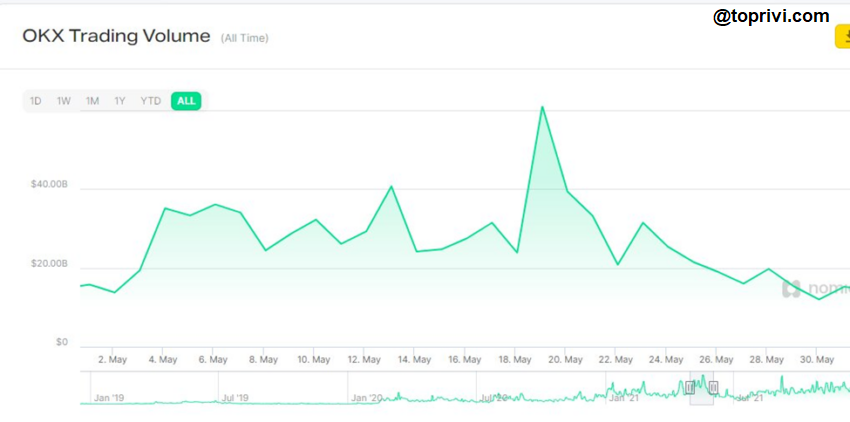Switch to the 1M time range
Viewport: 850px width, 422px height.
coord(92,101)
